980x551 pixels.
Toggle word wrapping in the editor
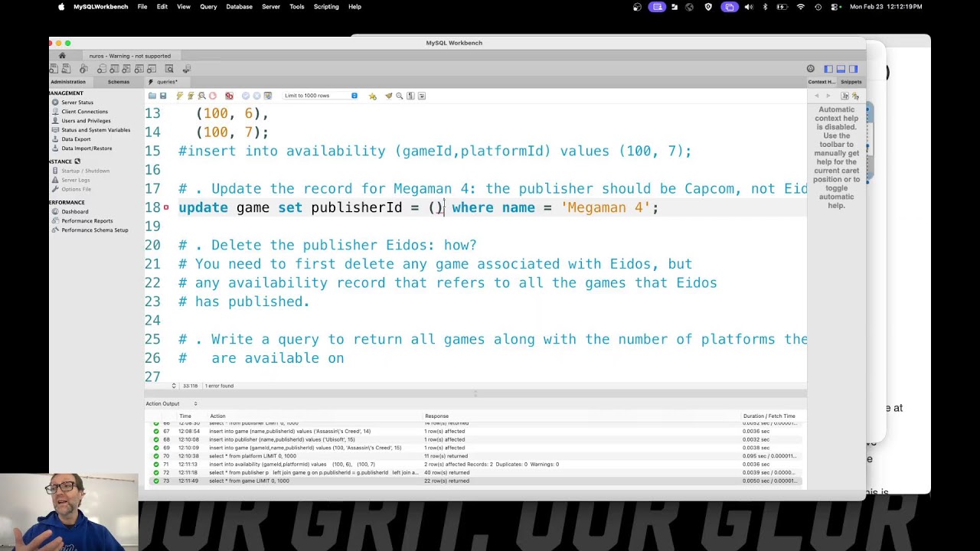[422, 96]
